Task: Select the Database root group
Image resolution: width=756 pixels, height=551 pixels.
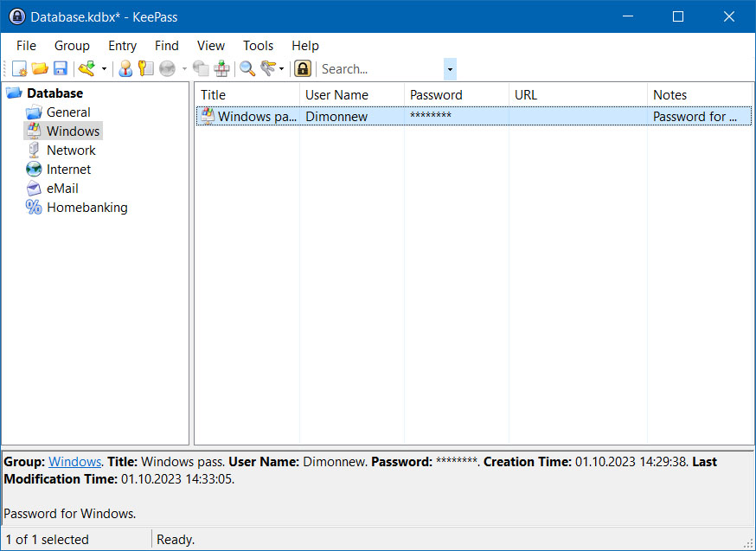Action: point(55,93)
